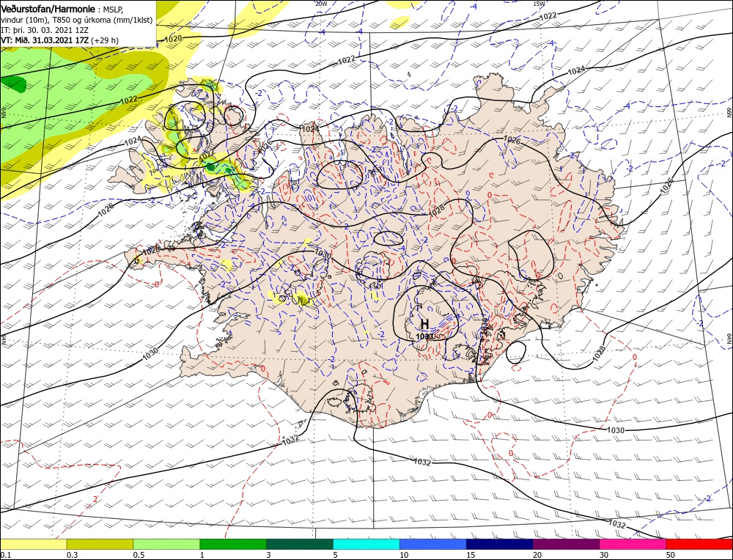Select the olive 0.3–0.5 legend color
The width and height of the screenshot is (733, 560).
[100, 544]
